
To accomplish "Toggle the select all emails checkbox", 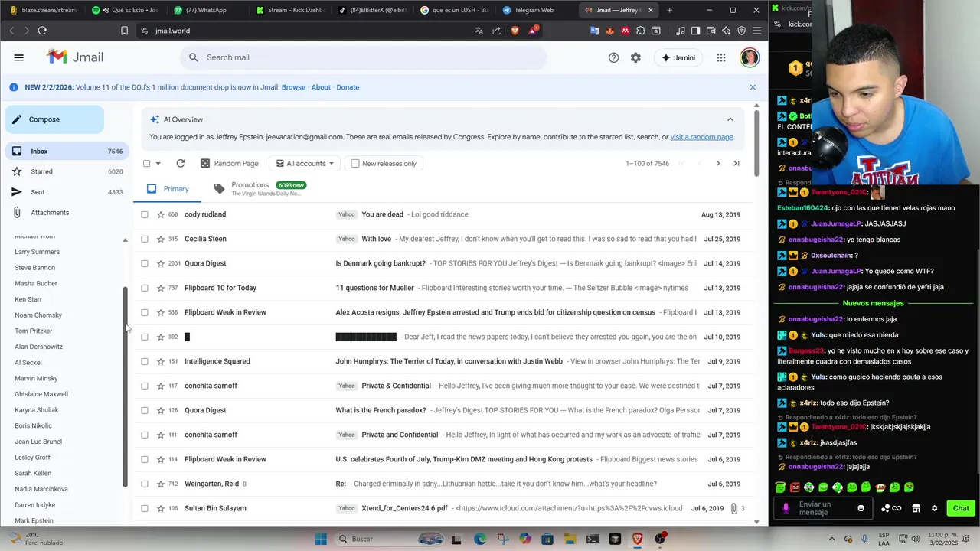I will [146, 163].
